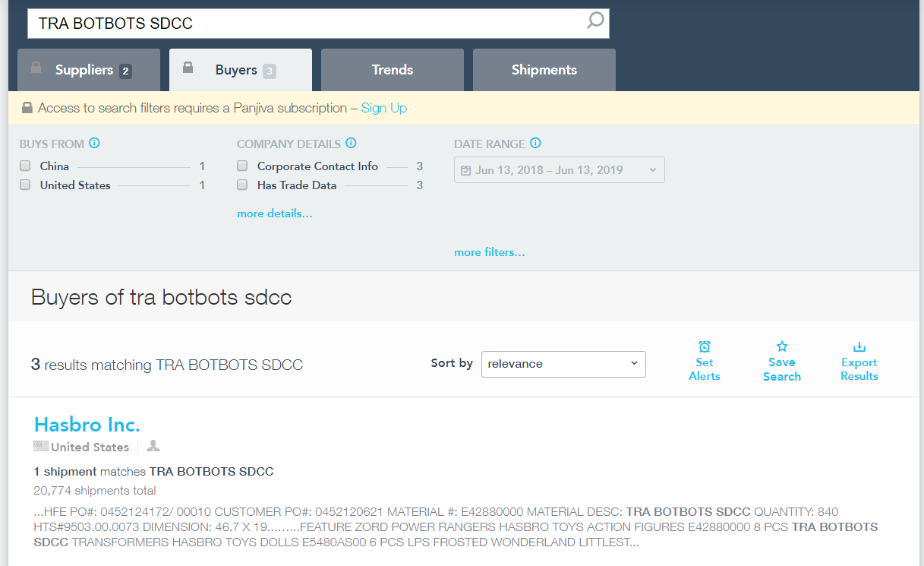Toggle the United States filter checkbox
This screenshot has width=924, height=566.
(x=25, y=185)
